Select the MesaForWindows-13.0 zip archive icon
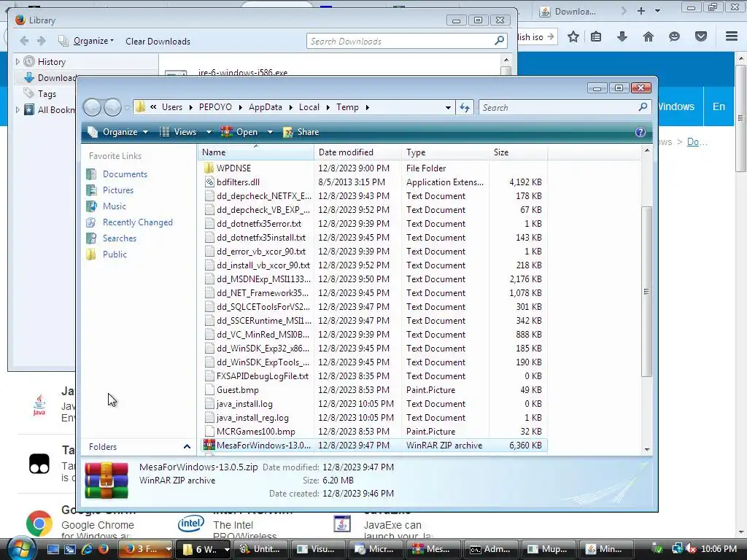The image size is (747, 560). 209,445
